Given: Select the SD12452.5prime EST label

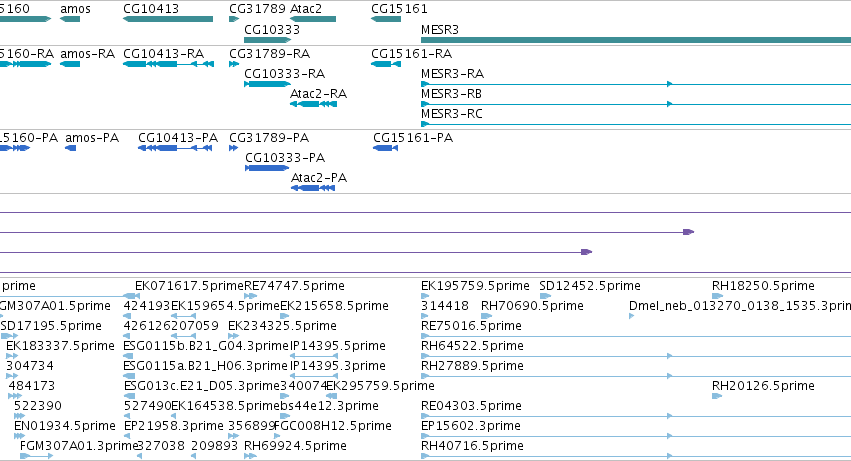Looking at the screenshot, I should [x=590, y=286].
